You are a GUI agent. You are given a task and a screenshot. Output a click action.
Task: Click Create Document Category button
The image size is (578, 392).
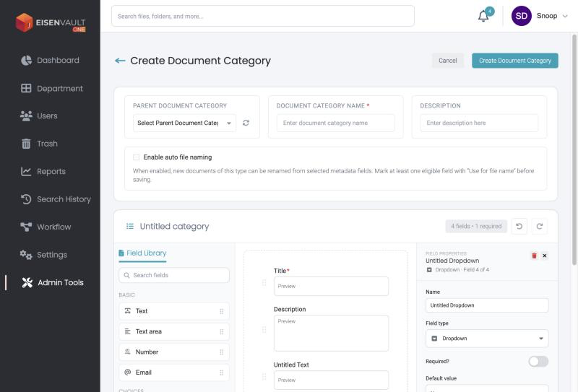click(x=514, y=61)
